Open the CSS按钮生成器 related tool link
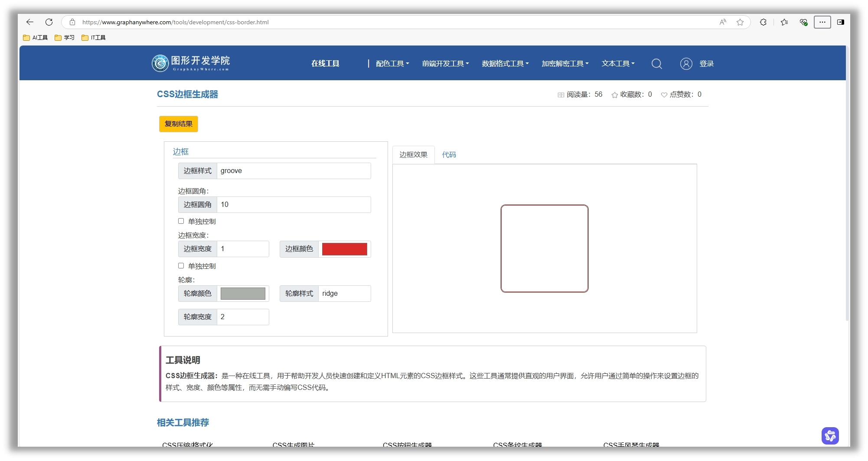The image size is (868, 461). (407, 444)
